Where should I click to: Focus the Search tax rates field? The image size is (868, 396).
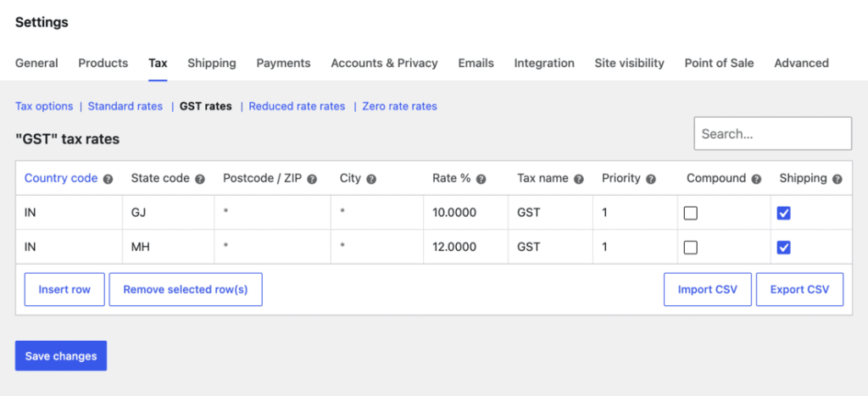point(773,133)
